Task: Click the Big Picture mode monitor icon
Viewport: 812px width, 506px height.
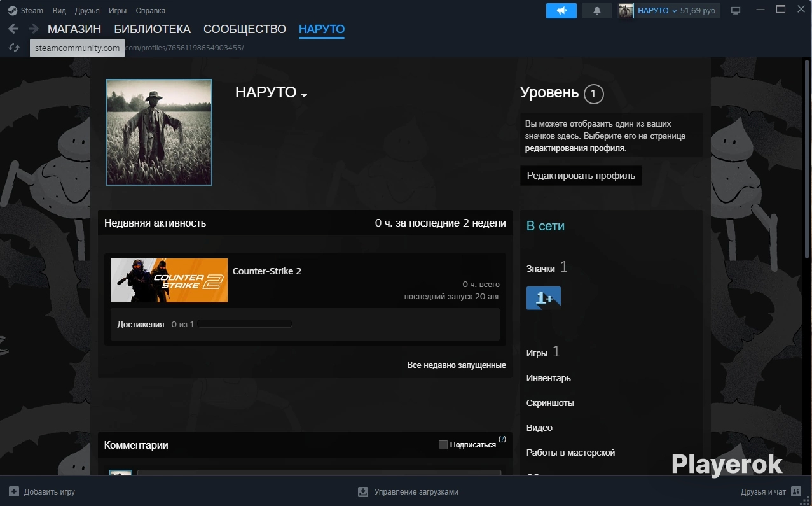Action: click(736, 11)
